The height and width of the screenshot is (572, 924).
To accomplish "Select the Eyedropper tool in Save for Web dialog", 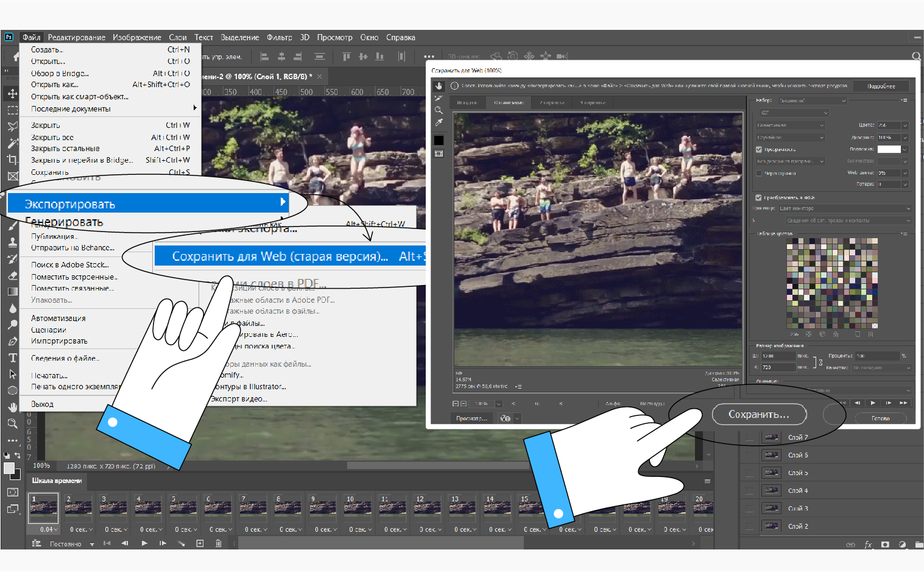I will (x=439, y=122).
